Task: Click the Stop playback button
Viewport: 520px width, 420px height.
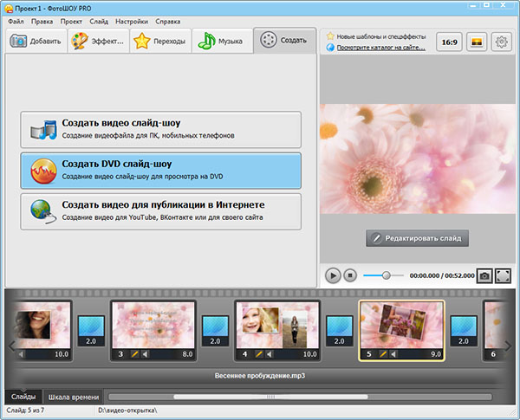Action: (350, 275)
